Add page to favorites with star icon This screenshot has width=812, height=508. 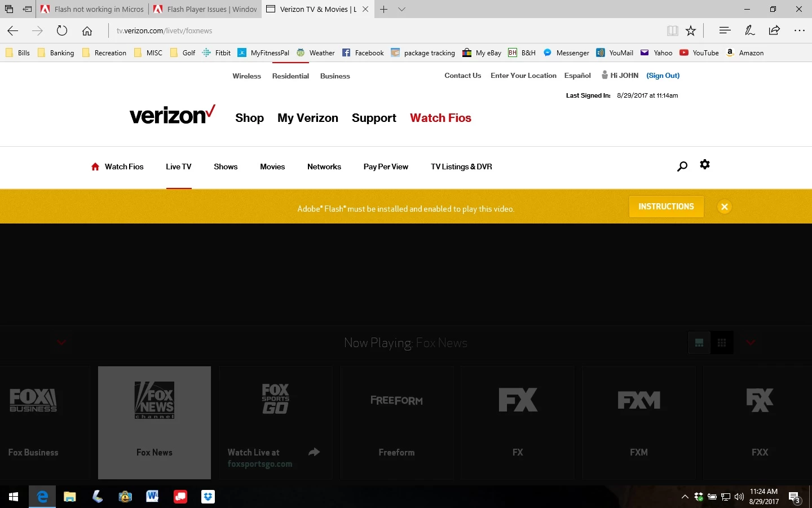click(x=691, y=31)
